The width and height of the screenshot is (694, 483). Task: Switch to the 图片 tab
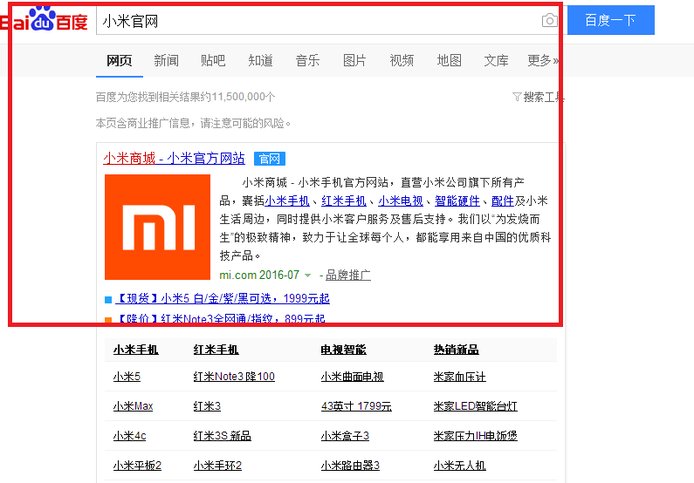coord(354,61)
